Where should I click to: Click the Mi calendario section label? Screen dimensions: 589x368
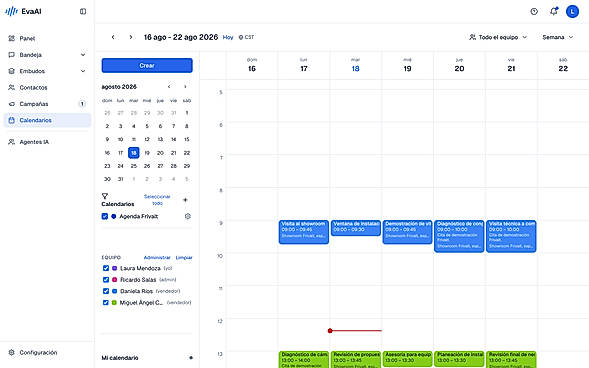[120, 358]
